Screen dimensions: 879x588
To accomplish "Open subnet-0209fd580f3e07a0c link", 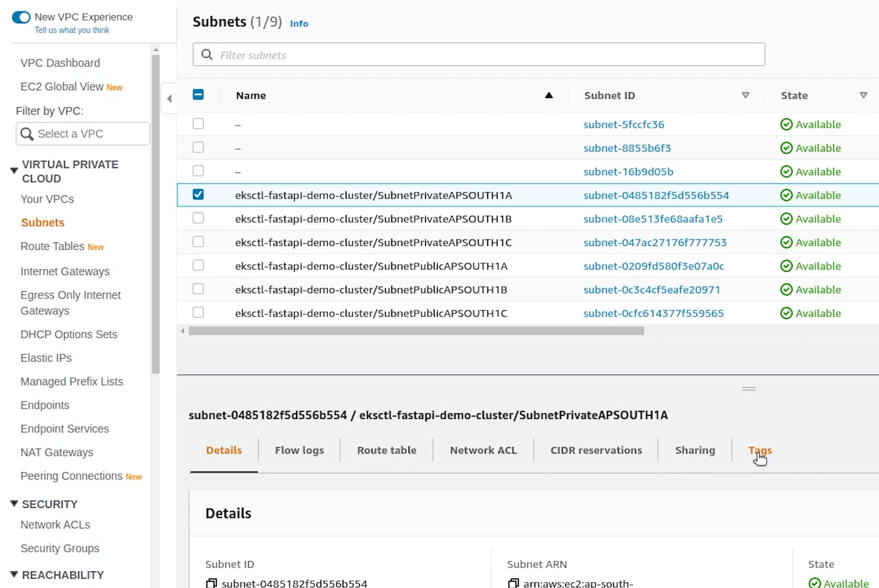I will (x=653, y=266).
